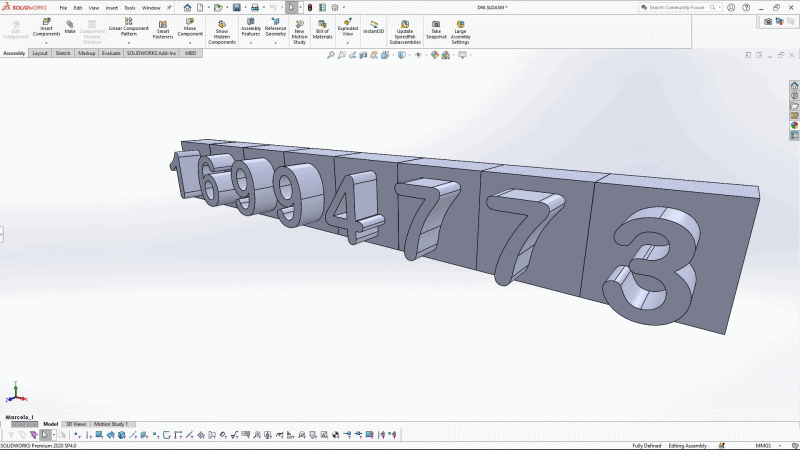Open the File menu
This screenshot has height=450, width=800.
click(63, 8)
